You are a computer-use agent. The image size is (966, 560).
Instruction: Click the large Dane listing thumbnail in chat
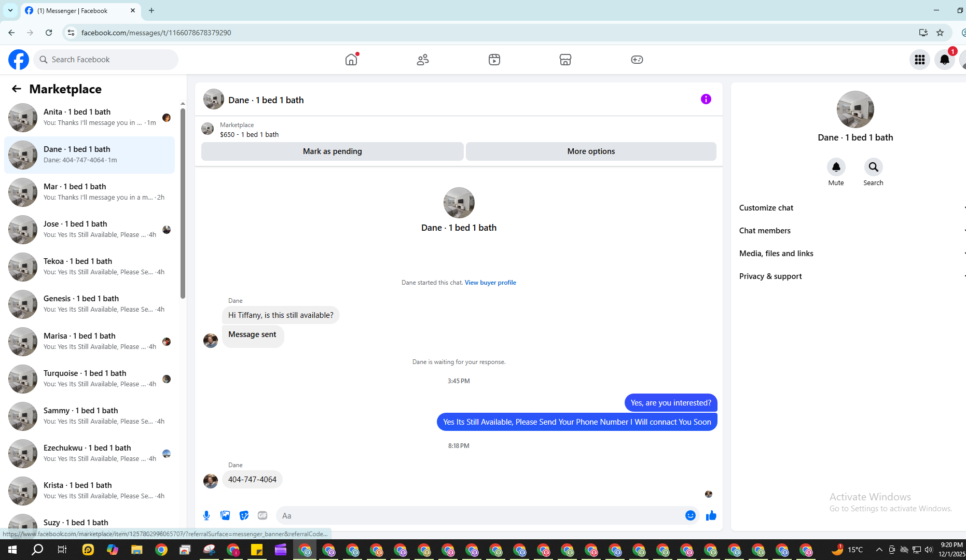[459, 203]
